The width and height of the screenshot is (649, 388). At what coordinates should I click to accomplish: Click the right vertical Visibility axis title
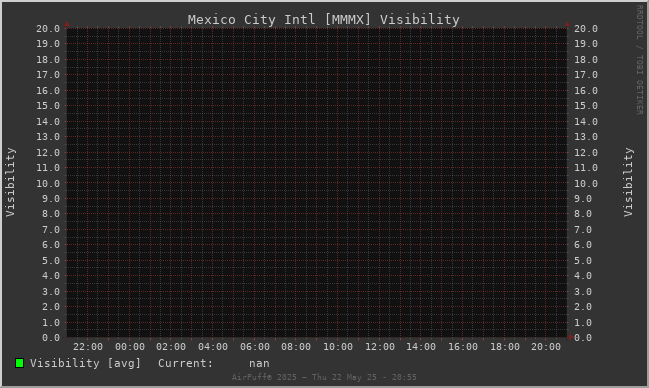tap(628, 182)
